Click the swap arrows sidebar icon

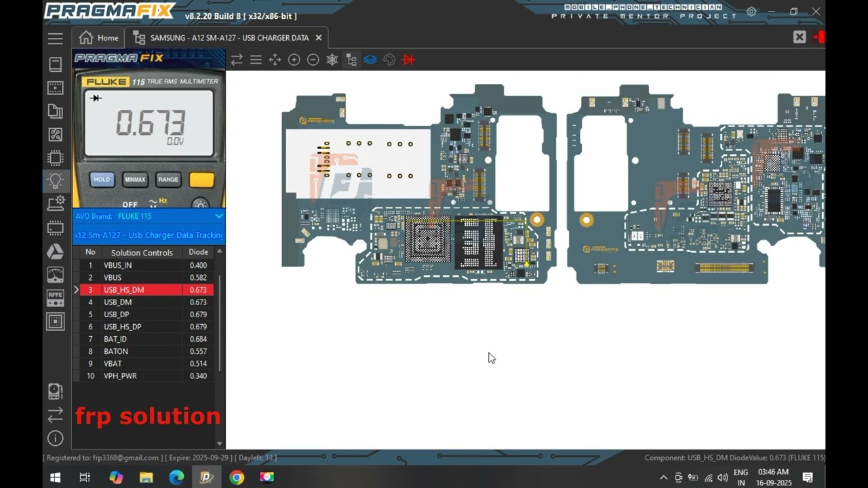click(56, 413)
